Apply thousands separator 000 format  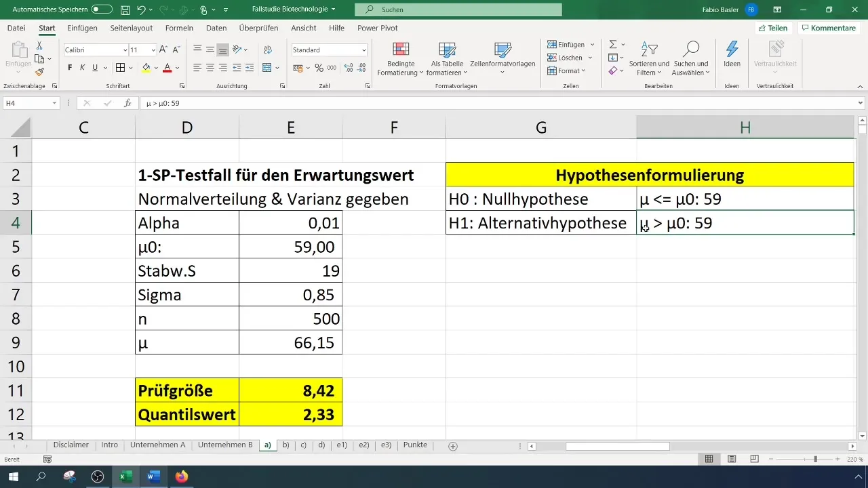[332, 68]
